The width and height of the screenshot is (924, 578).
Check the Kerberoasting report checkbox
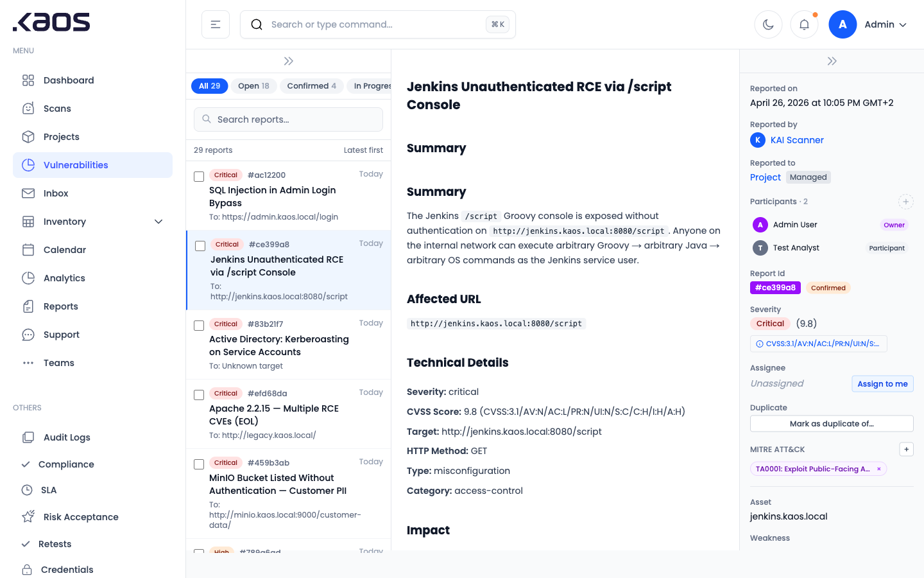199,326
